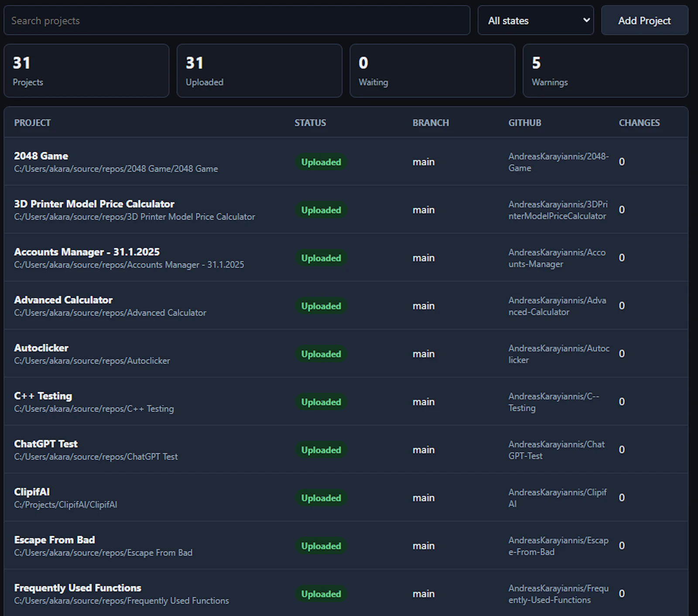This screenshot has height=616, width=698.
Task: Open the ChatGPT Test project name
Action: pyautogui.click(x=46, y=444)
